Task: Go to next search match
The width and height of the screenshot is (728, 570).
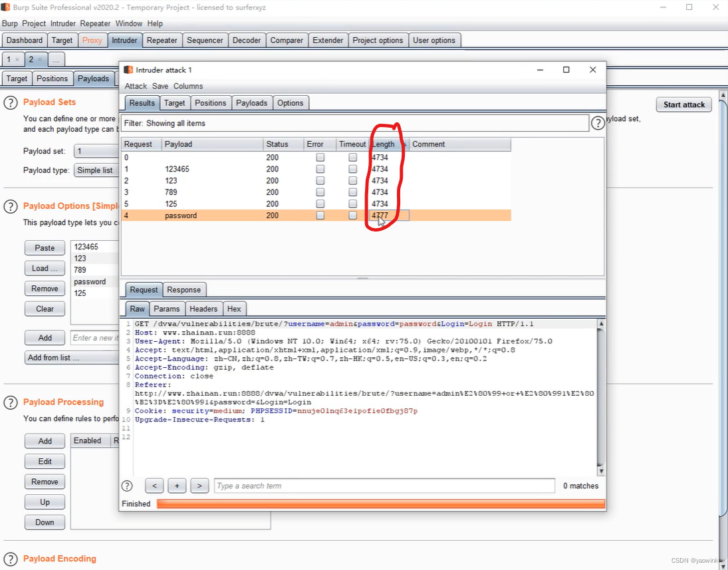Action: pyautogui.click(x=199, y=486)
